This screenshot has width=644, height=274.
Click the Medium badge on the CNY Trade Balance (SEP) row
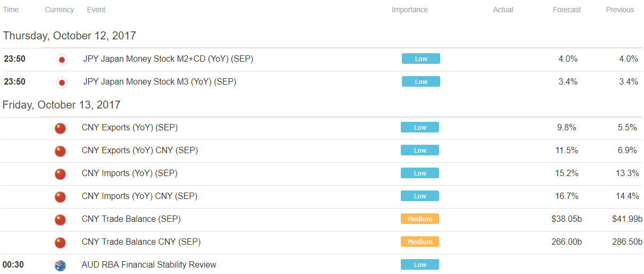pyautogui.click(x=420, y=219)
